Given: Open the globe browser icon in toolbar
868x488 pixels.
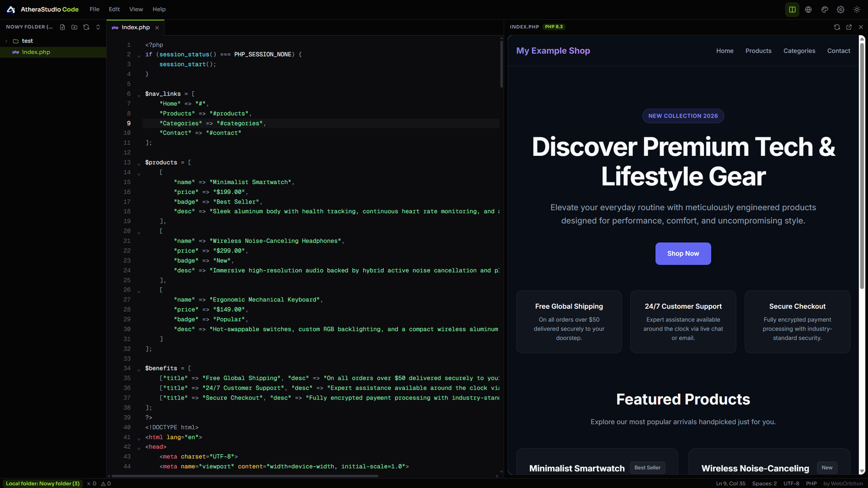Looking at the screenshot, I should click(808, 9).
